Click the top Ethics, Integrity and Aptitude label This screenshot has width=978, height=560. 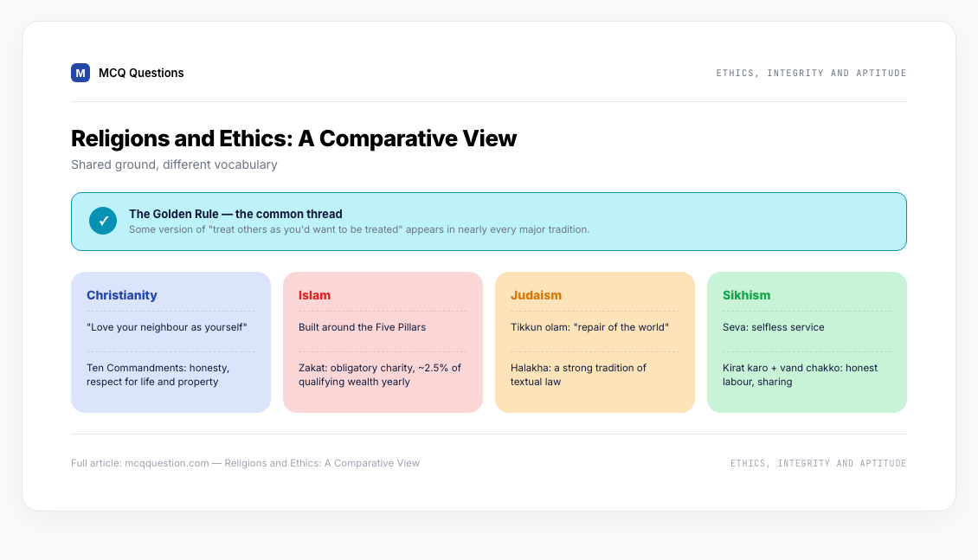811,73
